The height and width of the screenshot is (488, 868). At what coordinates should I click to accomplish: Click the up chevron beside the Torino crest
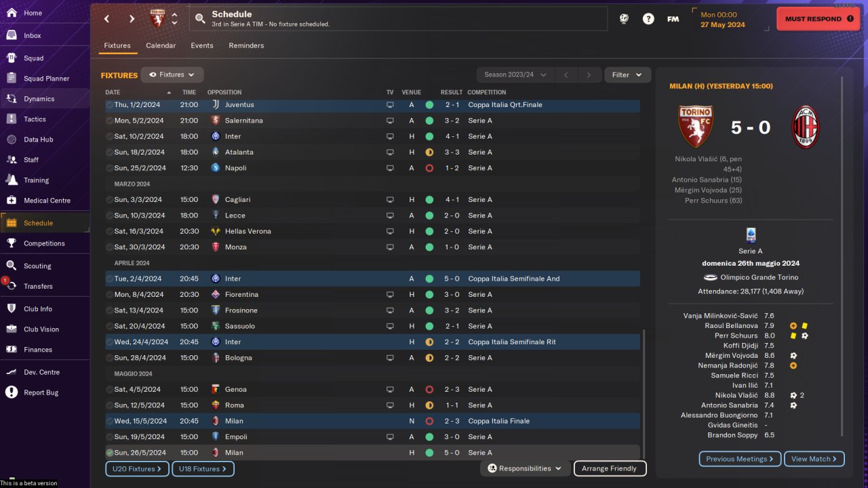click(174, 15)
